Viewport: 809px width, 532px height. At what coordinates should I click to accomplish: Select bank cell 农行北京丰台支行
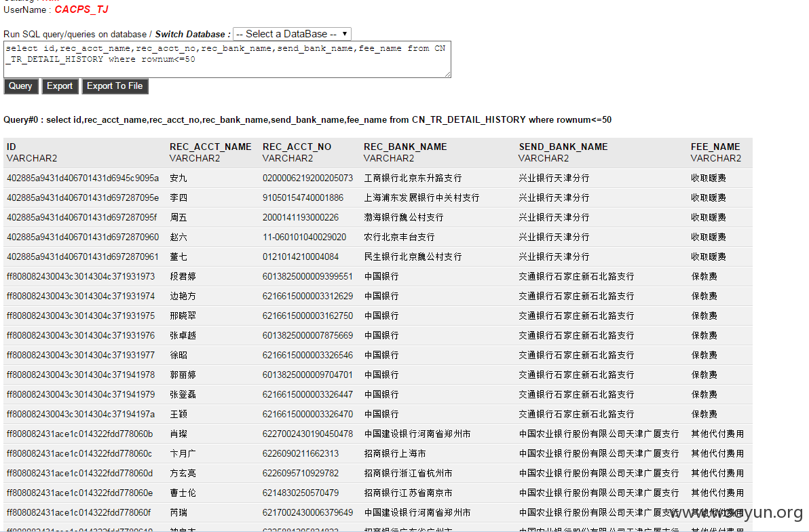(399, 237)
